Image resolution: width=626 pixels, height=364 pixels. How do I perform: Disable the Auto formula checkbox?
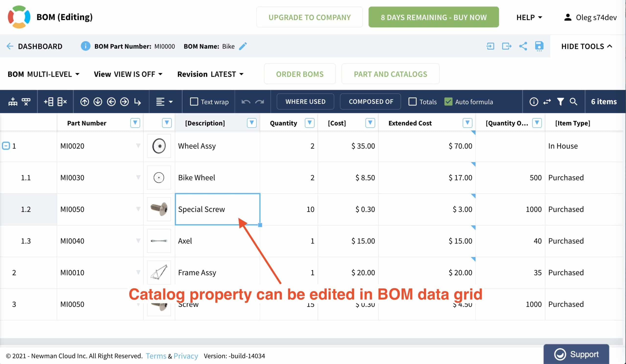click(448, 102)
